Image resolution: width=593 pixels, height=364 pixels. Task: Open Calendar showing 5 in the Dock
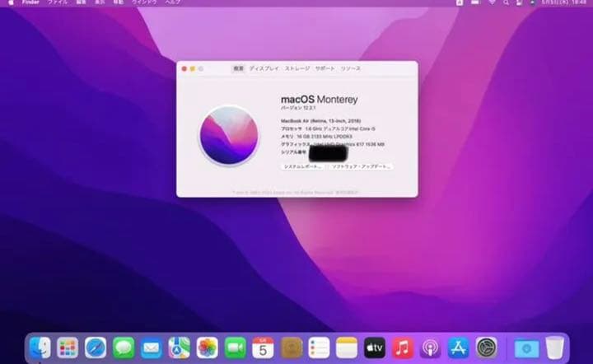[263, 348]
